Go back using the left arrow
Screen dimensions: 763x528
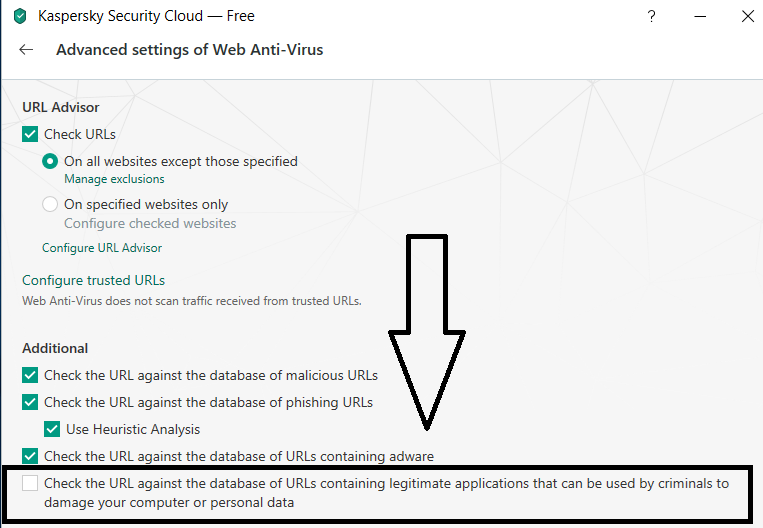click(26, 50)
